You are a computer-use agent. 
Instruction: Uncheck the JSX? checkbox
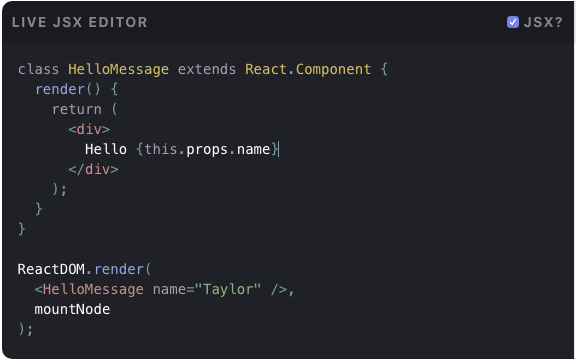pyautogui.click(x=512, y=22)
